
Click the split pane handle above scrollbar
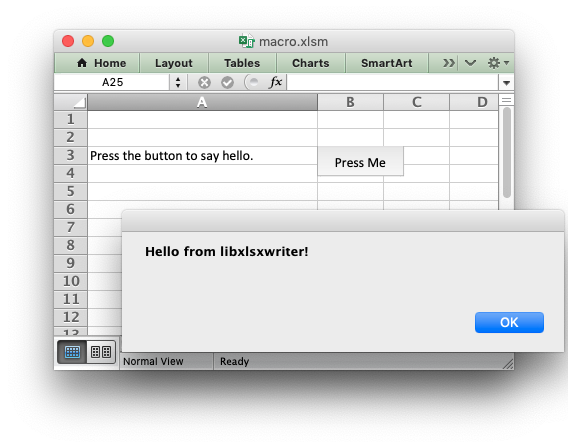point(506,100)
